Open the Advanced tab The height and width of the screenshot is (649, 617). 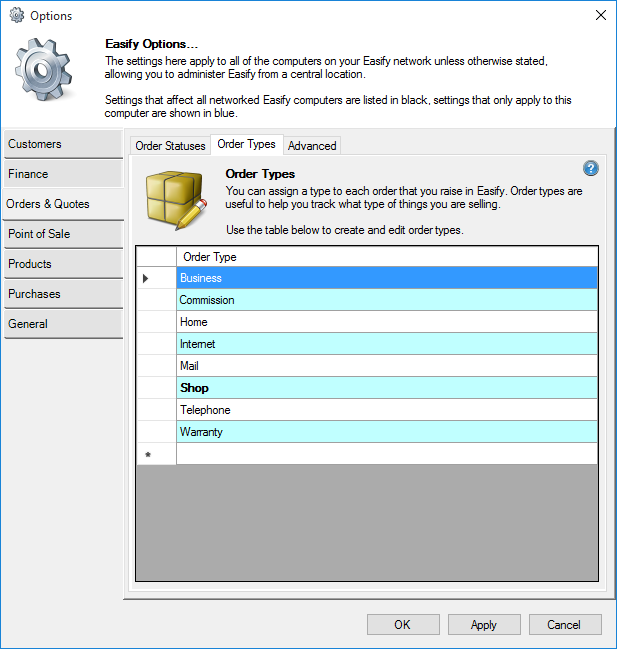(312, 146)
